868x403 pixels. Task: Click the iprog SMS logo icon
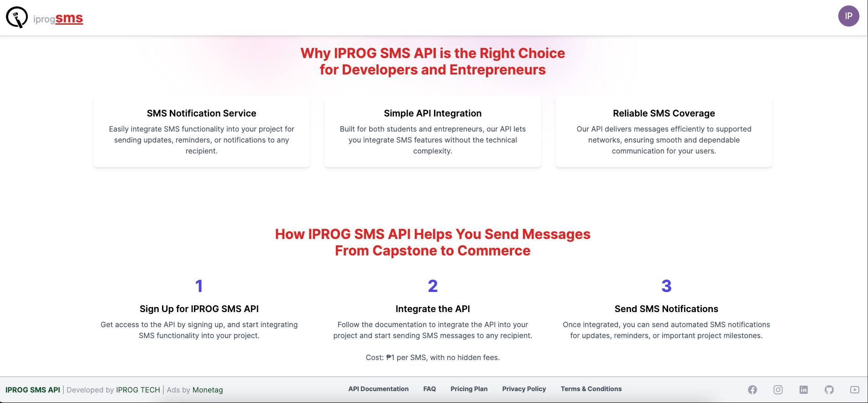(17, 17)
